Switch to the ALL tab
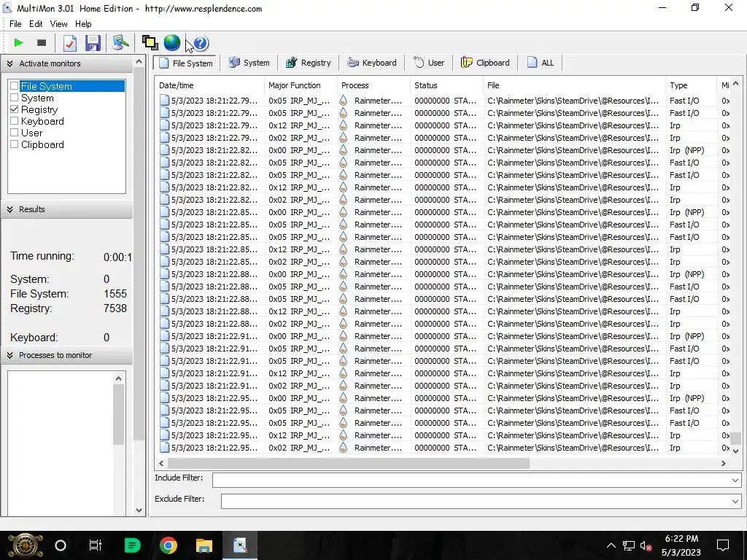747x560 pixels. point(541,63)
